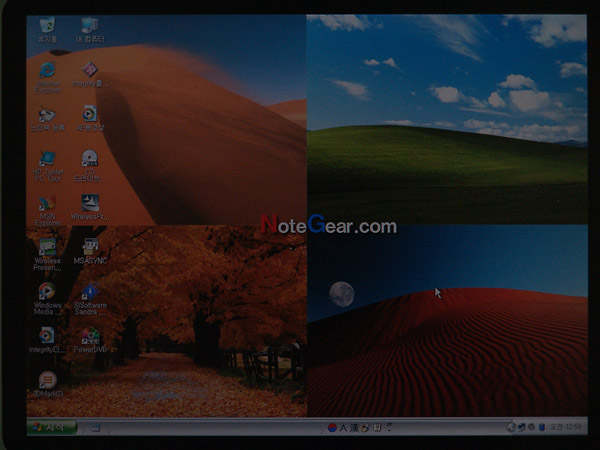
Task: Select the MSASYNC desktop icon
Action: click(90, 251)
